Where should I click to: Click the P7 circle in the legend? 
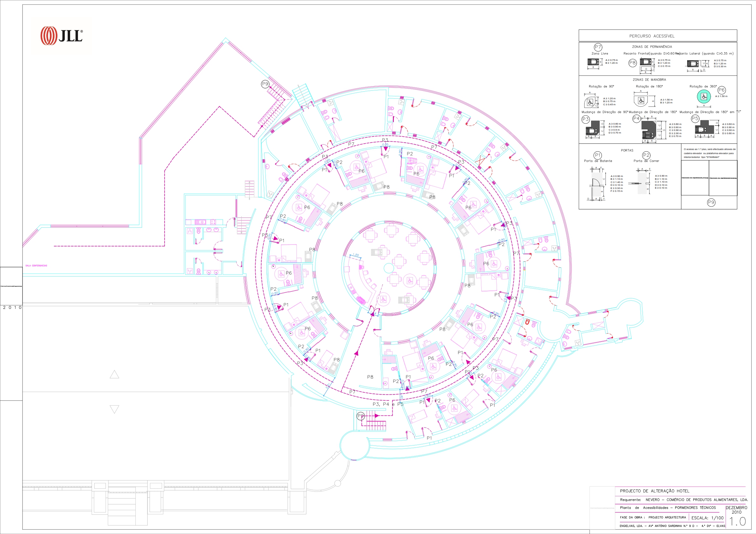click(x=598, y=47)
